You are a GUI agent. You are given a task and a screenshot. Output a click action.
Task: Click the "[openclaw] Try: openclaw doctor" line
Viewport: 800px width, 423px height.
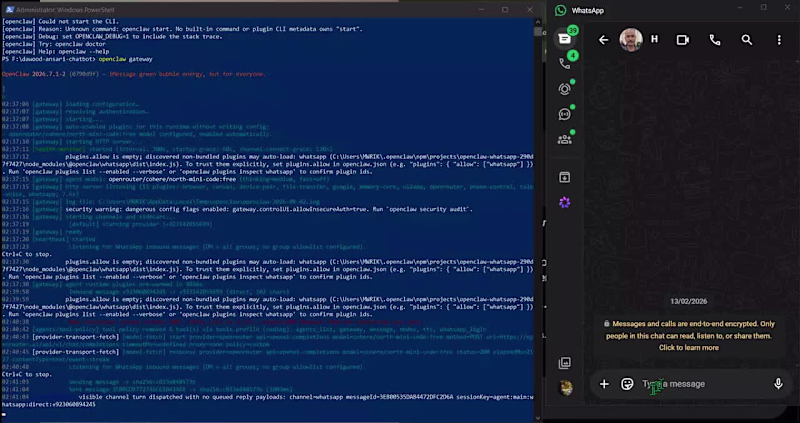[x=54, y=44]
